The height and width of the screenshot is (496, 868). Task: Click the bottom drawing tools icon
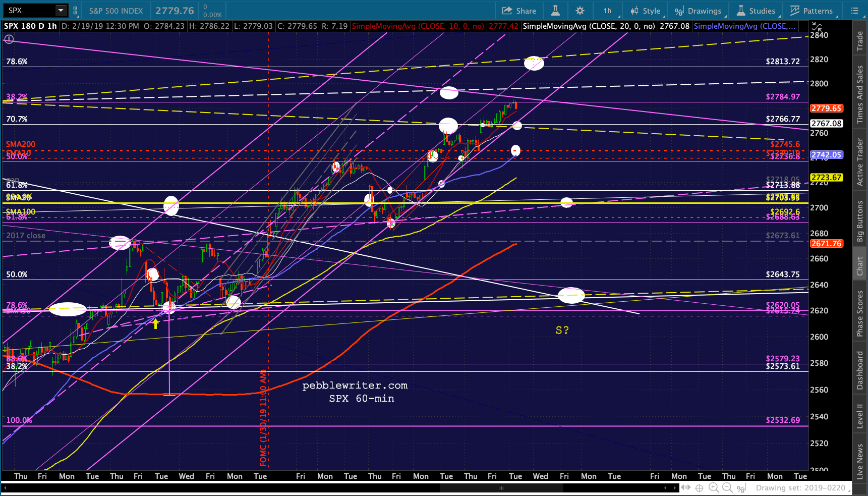click(x=741, y=488)
